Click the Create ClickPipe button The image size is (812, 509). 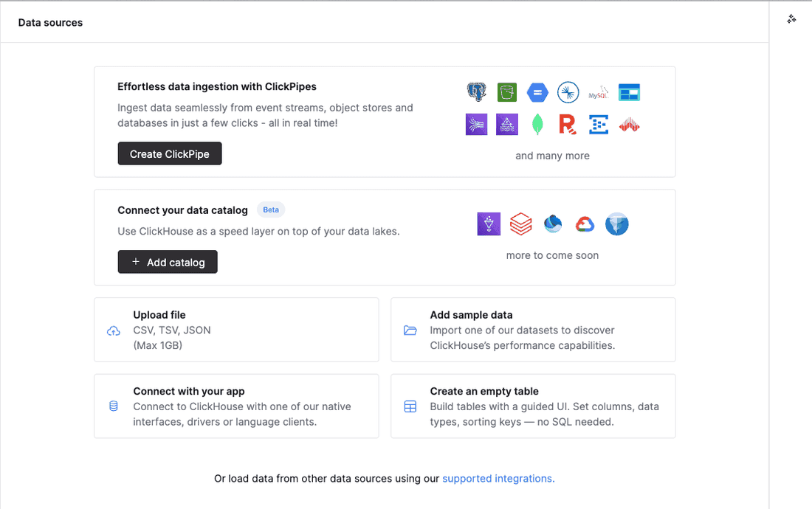click(170, 153)
